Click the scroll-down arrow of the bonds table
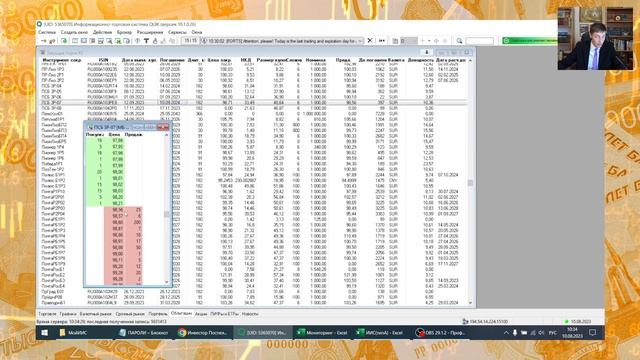This screenshot has height=360, width=640. tap(470, 303)
